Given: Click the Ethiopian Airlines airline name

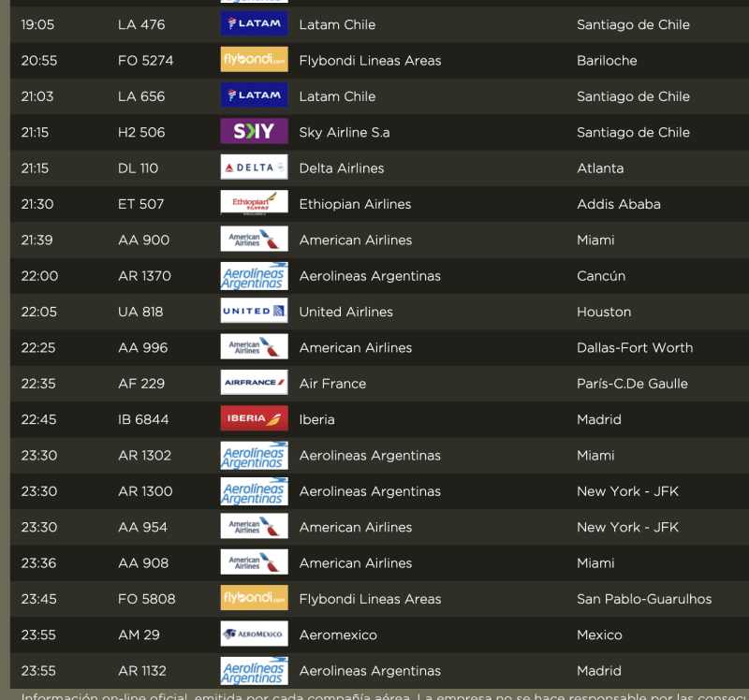Looking at the screenshot, I should pos(355,204).
